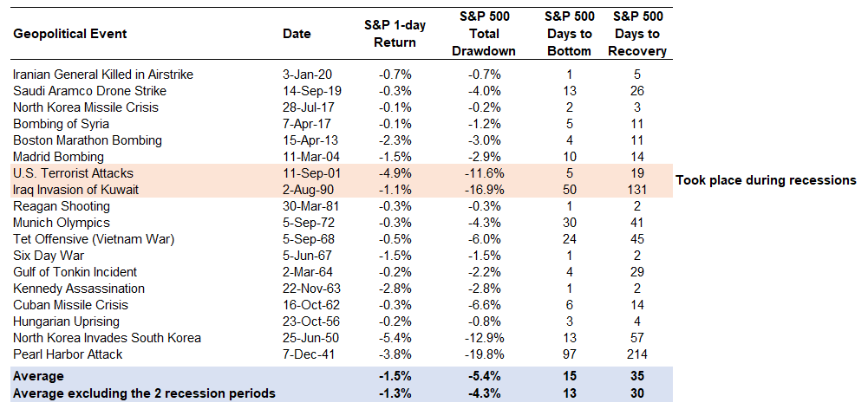This screenshot has width=868, height=409.
Task: Click the Saudi Aramco Drone Strike cell
Action: click(88, 91)
